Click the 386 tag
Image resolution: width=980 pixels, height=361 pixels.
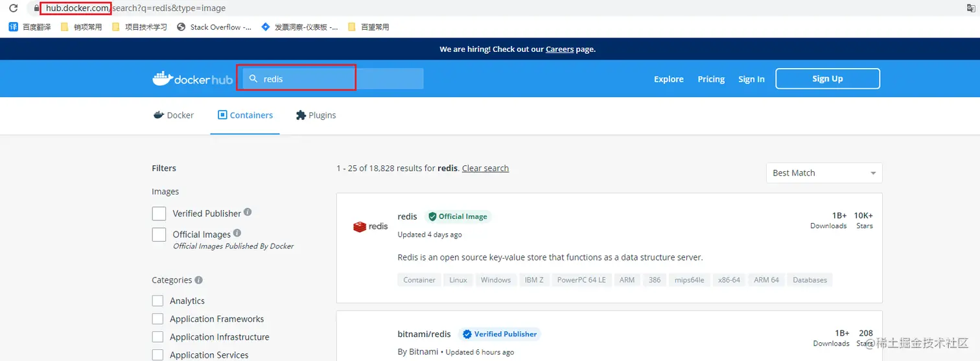(655, 280)
